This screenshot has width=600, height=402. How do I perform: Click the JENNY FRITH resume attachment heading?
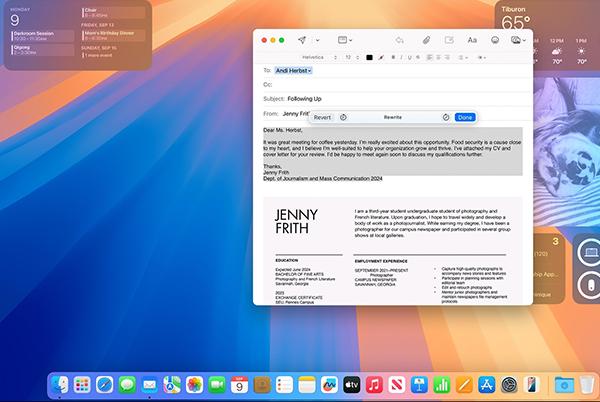point(296,221)
